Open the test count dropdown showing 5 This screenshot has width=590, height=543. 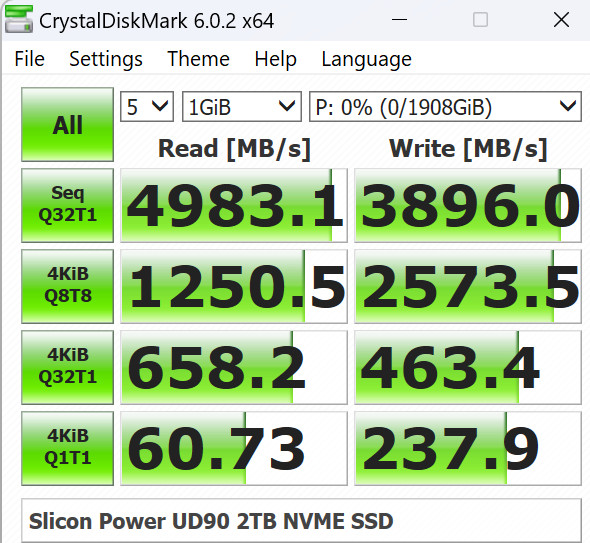click(147, 106)
